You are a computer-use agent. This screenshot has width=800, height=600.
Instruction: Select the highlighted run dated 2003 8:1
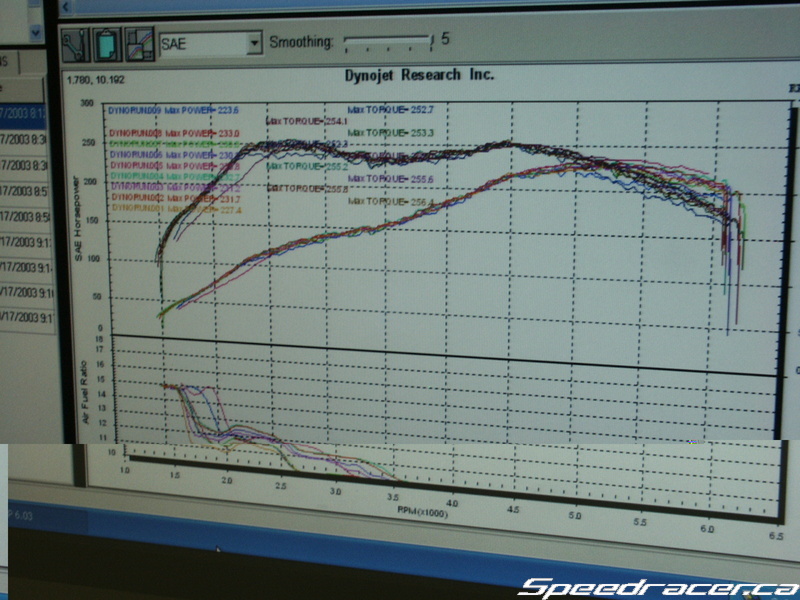(x=24, y=112)
